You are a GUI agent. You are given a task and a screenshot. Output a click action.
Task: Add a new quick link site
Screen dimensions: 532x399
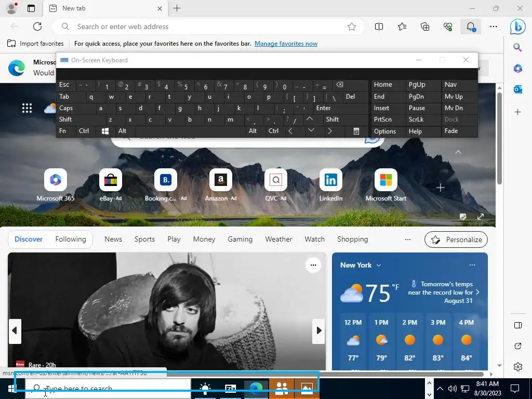coord(441,188)
